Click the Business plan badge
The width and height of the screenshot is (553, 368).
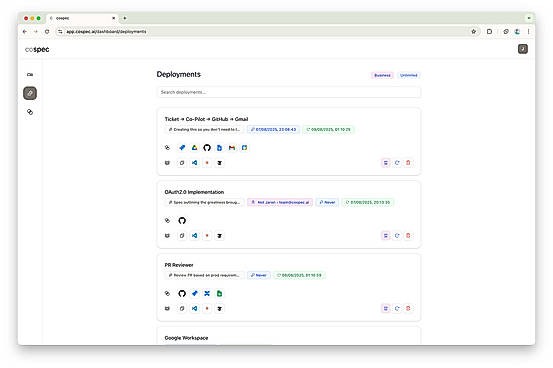pos(382,75)
